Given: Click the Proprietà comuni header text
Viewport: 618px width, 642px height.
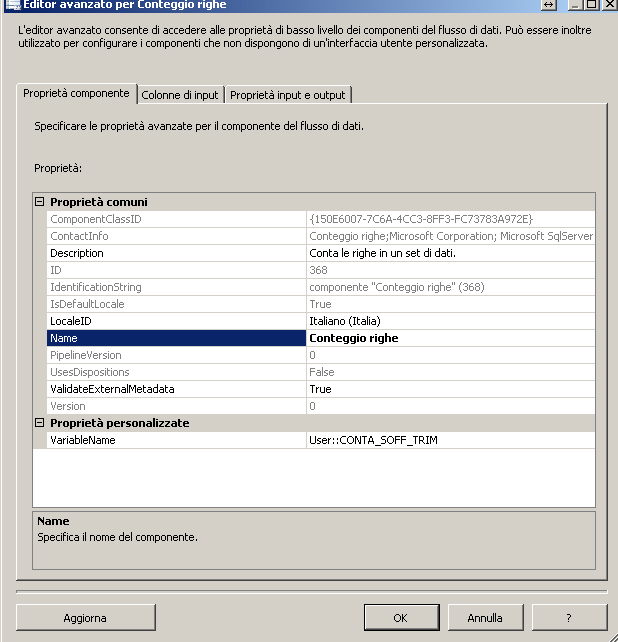Looking at the screenshot, I should 99,202.
